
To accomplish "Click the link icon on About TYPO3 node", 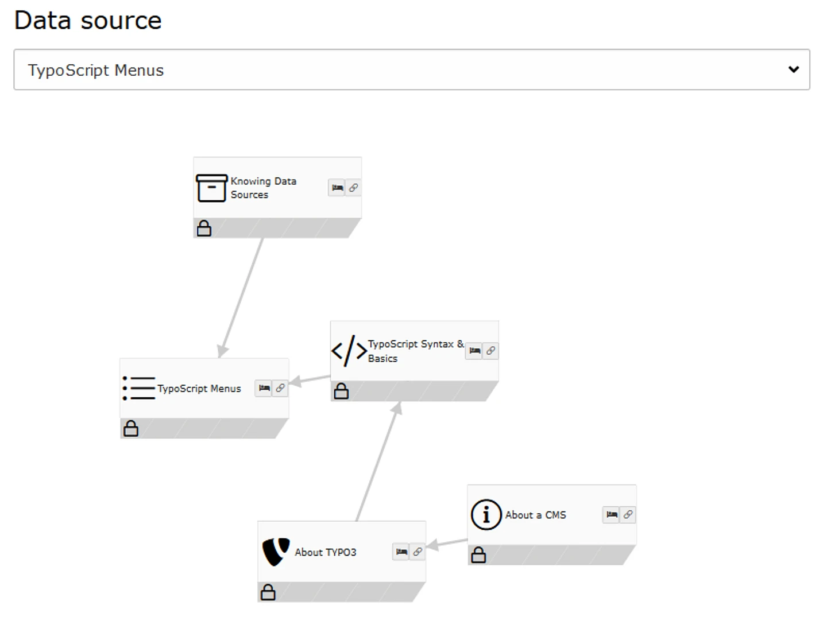I will (418, 552).
